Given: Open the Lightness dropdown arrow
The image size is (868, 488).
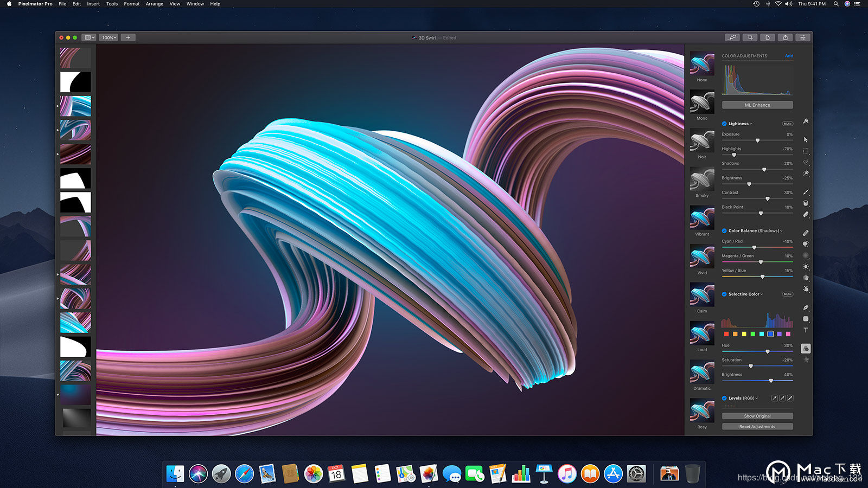Looking at the screenshot, I should [751, 124].
